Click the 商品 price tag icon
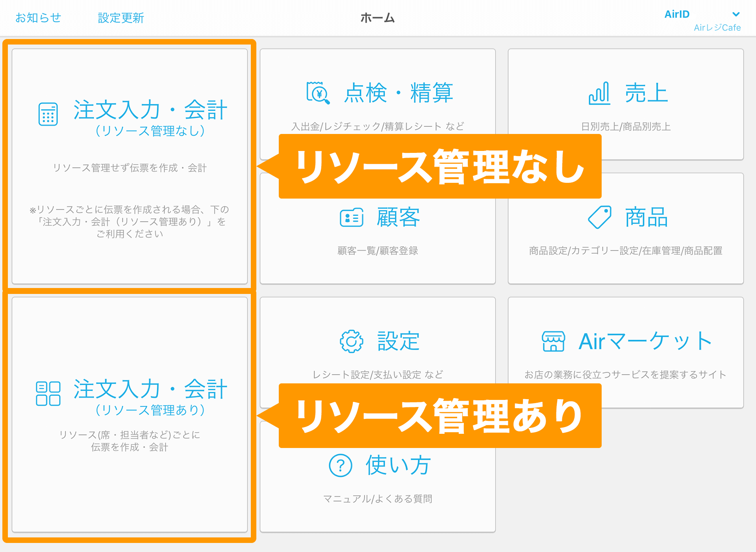The image size is (756, 552). click(x=599, y=217)
